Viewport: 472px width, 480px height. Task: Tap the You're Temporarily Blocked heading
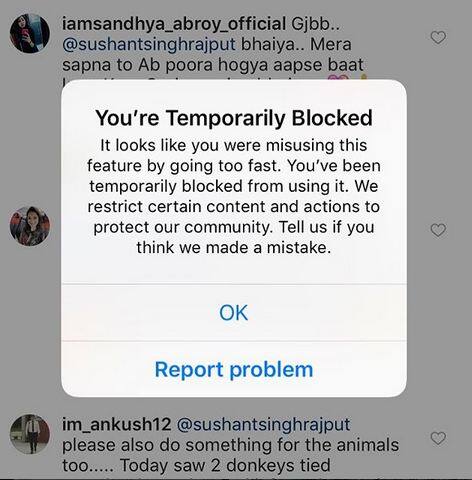(x=234, y=118)
